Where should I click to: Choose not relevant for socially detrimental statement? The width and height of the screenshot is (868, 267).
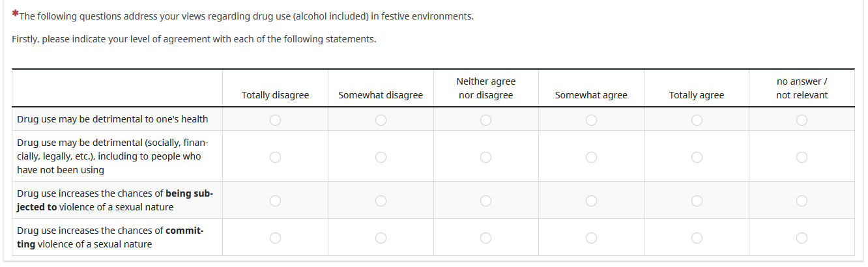tap(802, 157)
